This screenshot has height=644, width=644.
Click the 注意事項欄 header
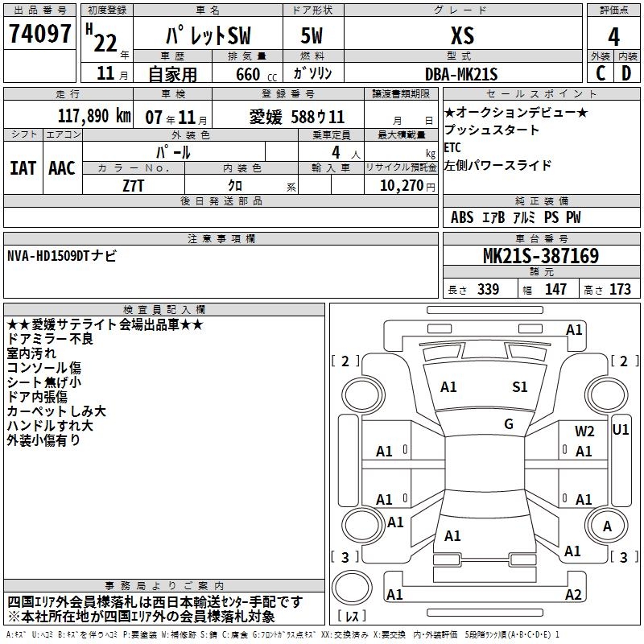point(221,238)
